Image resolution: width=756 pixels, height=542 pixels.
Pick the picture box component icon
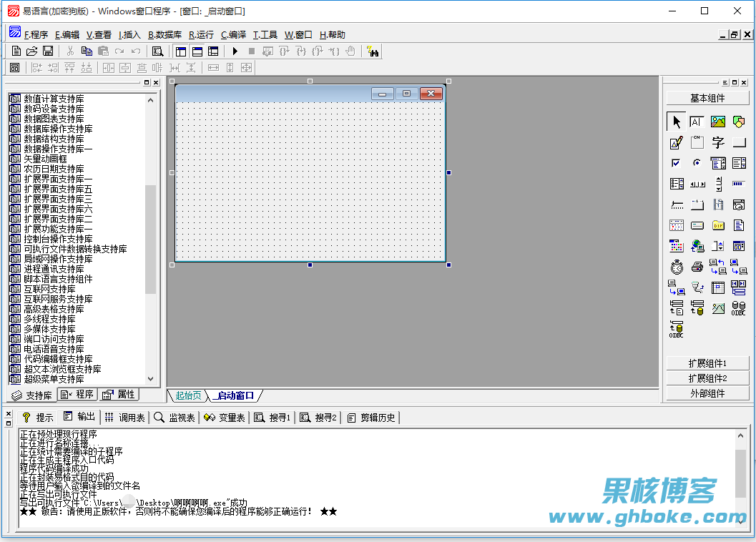tap(718, 122)
